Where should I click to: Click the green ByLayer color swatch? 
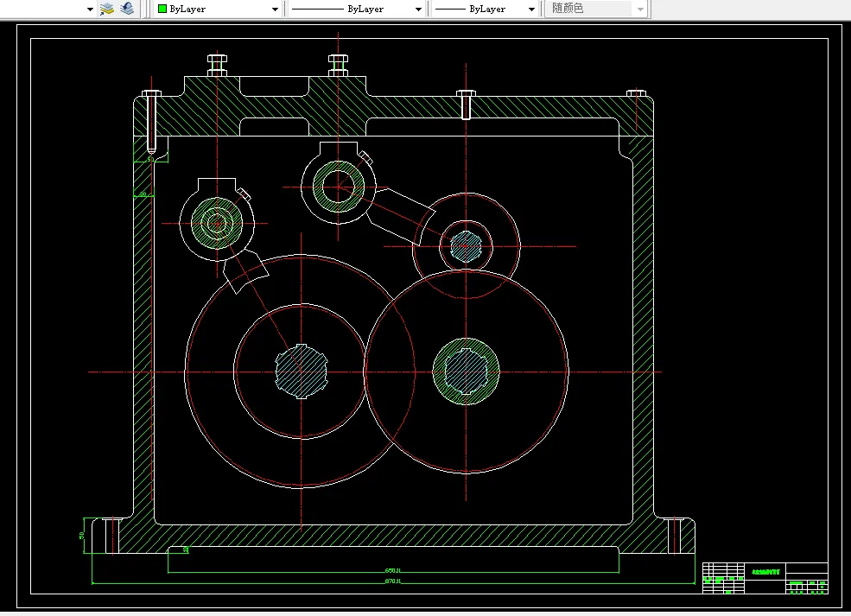pos(162,9)
